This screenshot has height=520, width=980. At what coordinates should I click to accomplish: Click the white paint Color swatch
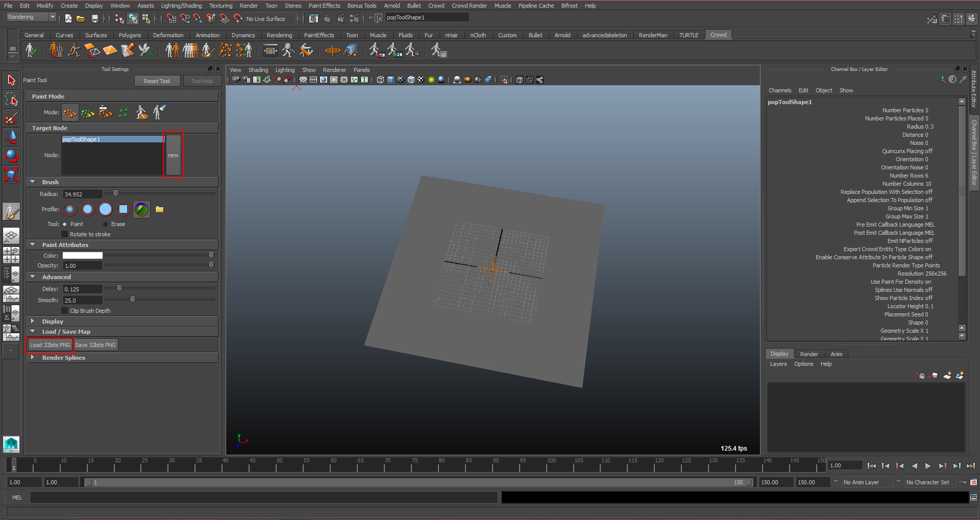[x=83, y=256]
